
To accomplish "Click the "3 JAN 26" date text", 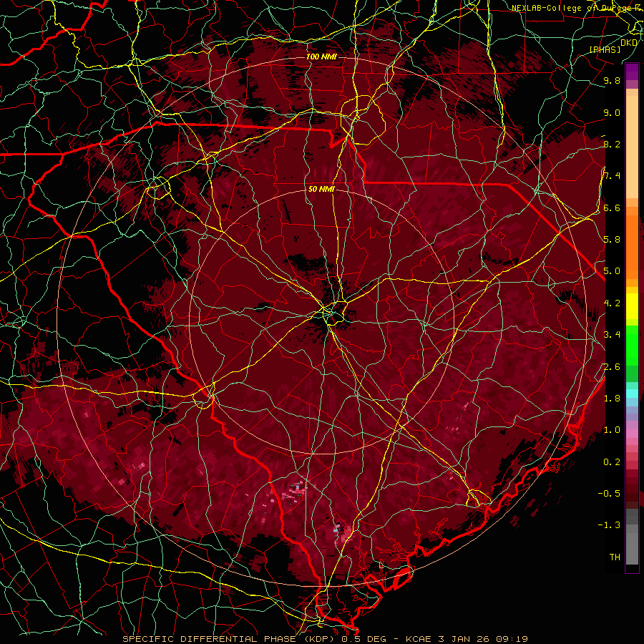I will (464, 639).
